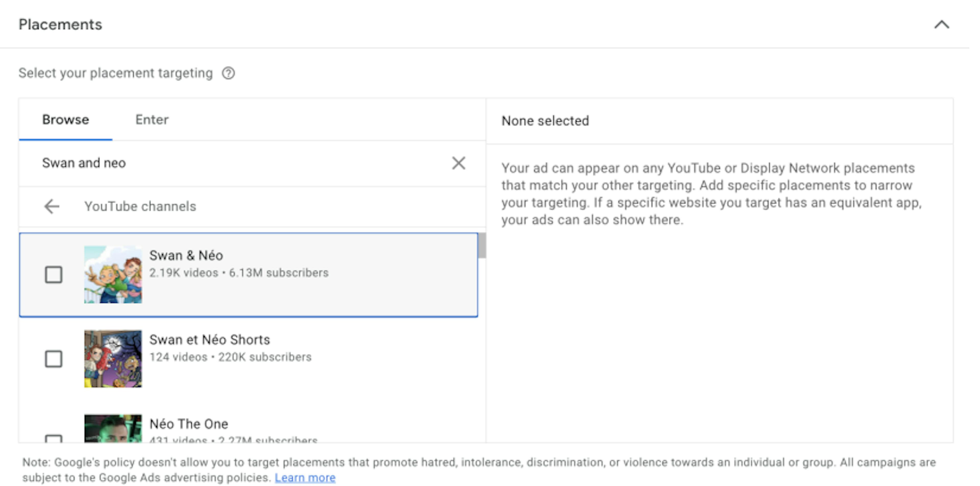Check the Swan & Néo channel checkbox

pyautogui.click(x=53, y=274)
